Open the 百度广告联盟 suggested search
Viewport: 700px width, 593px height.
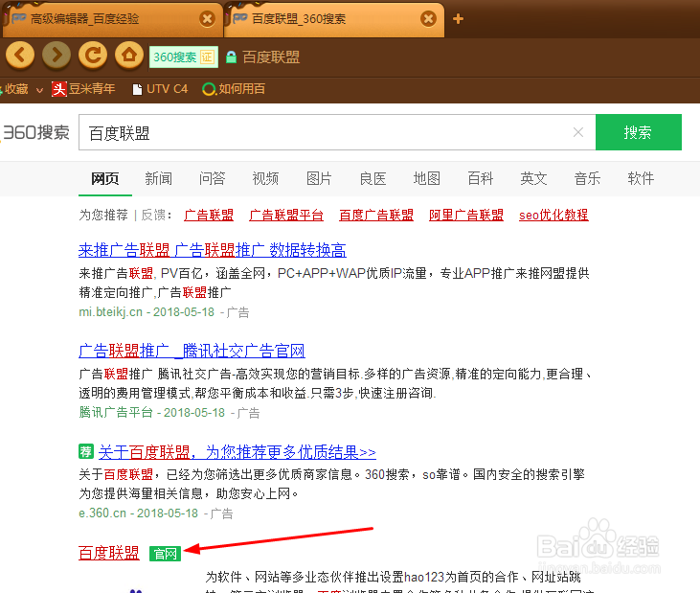[x=376, y=215]
